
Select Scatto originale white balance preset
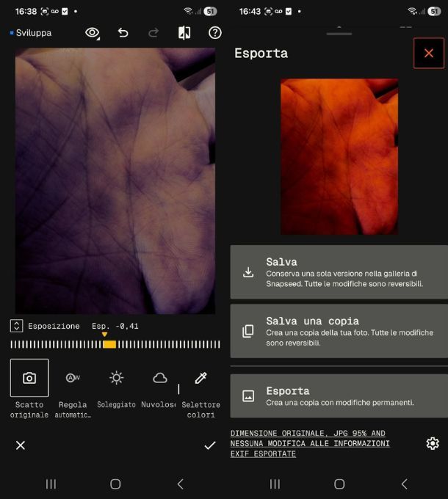29,389
